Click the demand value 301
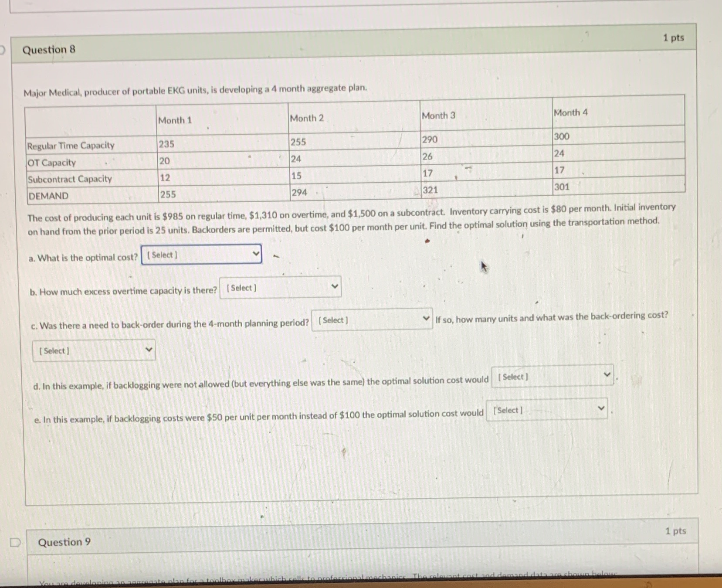This screenshot has width=722, height=588. (x=562, y=187)
